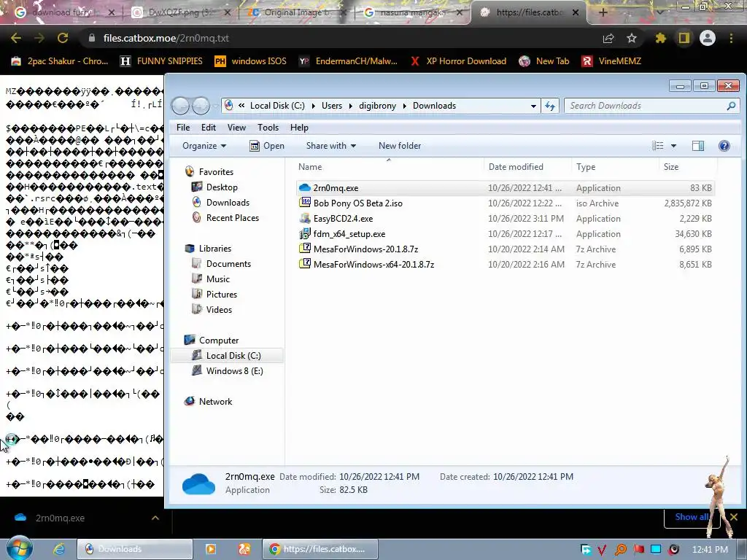Click Show all downloads button

coord(692,517)
